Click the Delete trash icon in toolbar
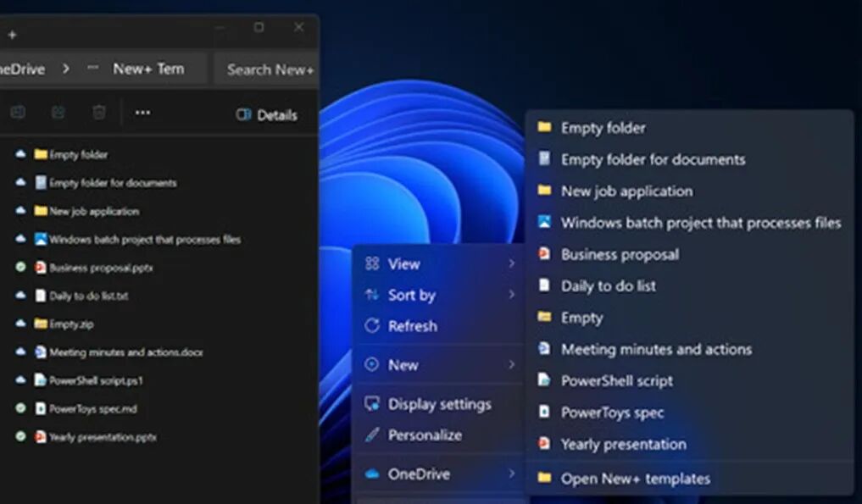Image resolution: width=862 pixels, height=504 pixels. 99,113
